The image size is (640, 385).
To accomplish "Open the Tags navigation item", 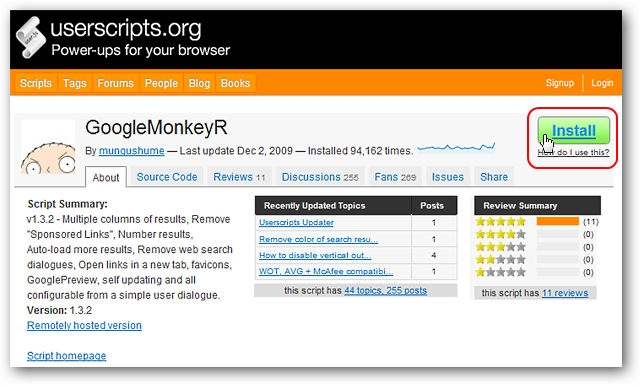I will click(x=75, y=83).
